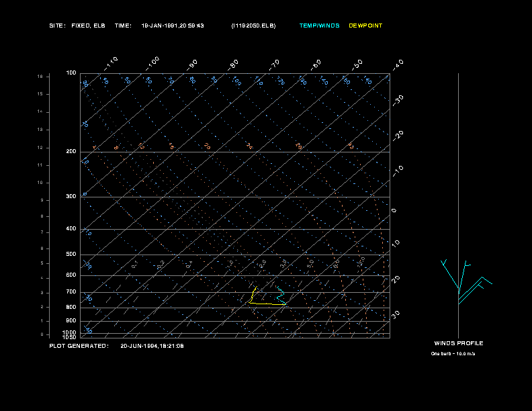
Task: Click the 1000 pressure level label
Action: [x=69, y=332]
